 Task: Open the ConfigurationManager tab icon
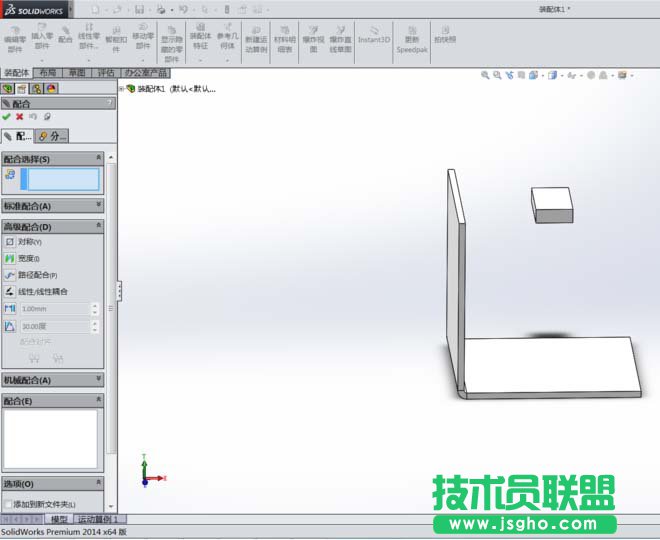(x=37, y=88)
